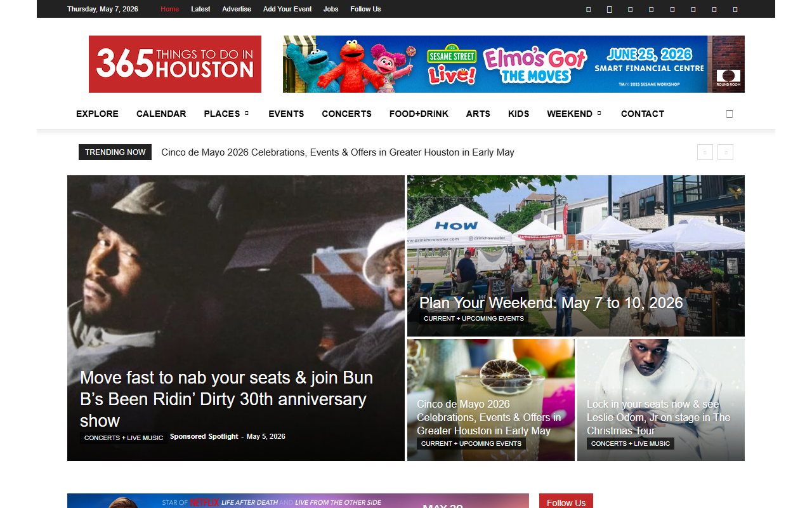Screen dimensions: 812x508
Task: Open the Elmo's Got The Moves banner ad
Action: coord(514,64)
